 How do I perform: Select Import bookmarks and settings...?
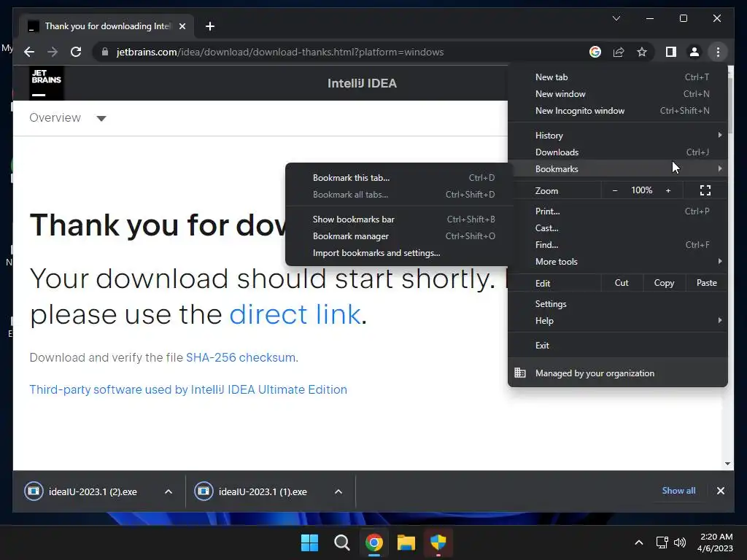coord(399,253)
